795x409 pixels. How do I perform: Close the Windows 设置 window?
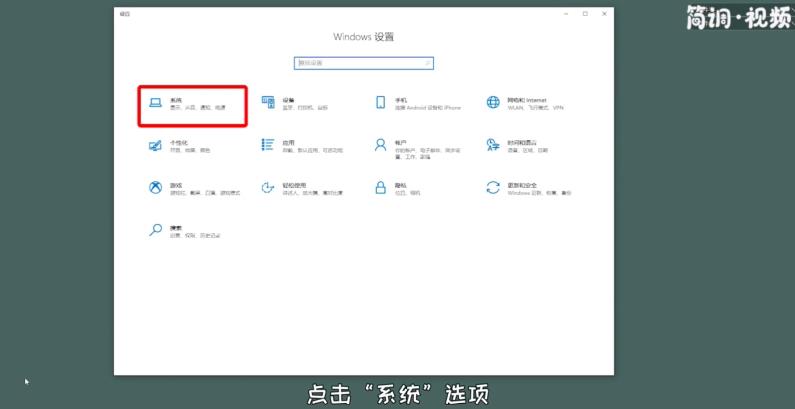point(604,14)
